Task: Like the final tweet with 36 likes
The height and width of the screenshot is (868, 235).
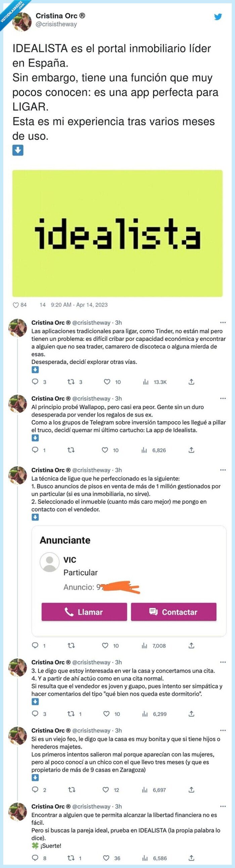Action: pos(106,858)
